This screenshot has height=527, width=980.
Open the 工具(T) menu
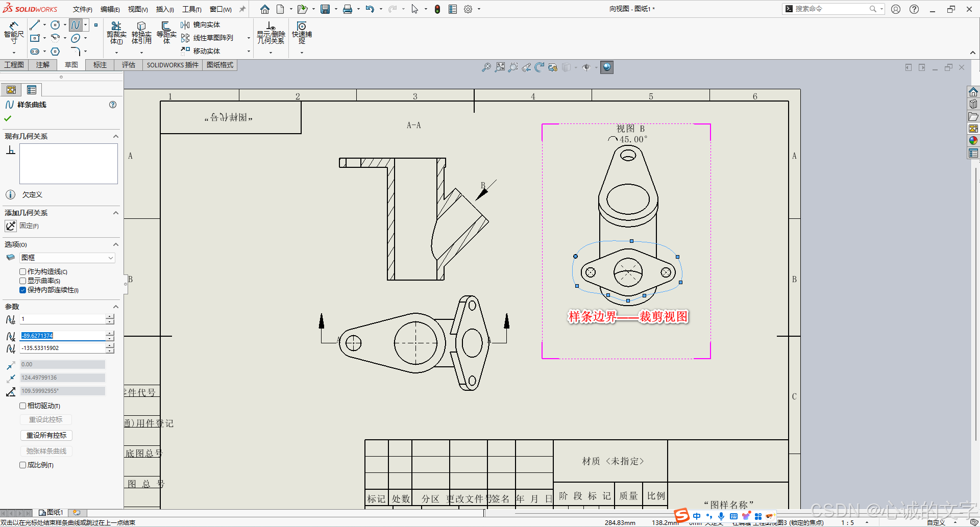click(192, 9)
